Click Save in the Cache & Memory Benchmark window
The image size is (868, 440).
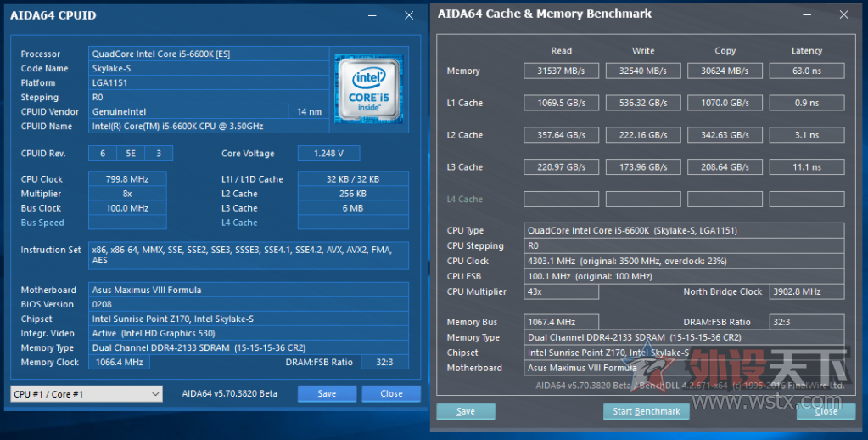coord(466,411)
